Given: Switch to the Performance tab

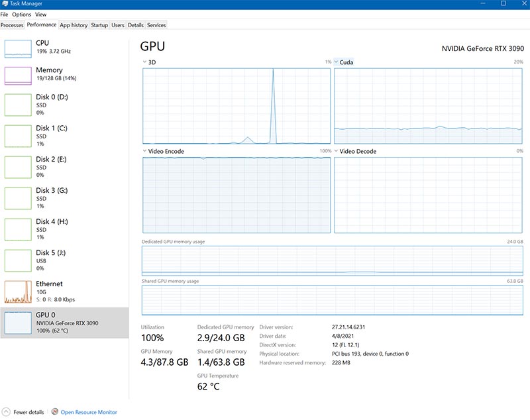Looking at the screenshot, I should [x=42, y=25].
